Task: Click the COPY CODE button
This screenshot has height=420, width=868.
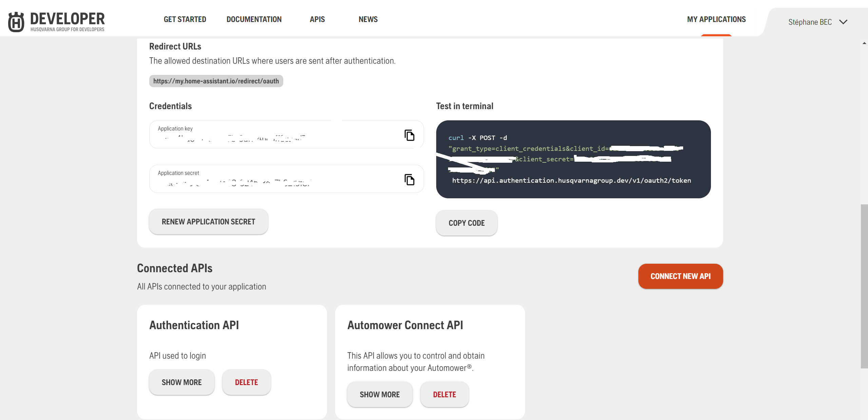Action: [x=467, y=223]
